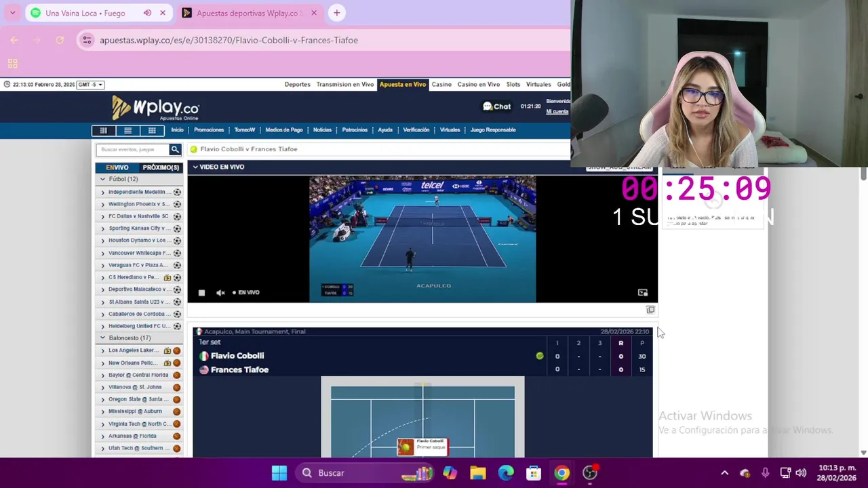Open the Deportes menu
Image resolution: width=868 pixels, height=488 pixels.
click(297, 85)
